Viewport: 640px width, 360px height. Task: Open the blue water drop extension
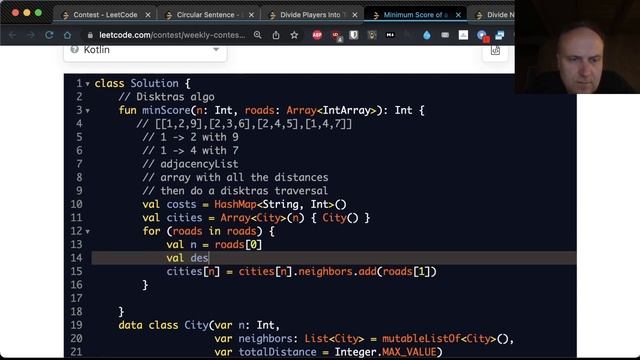427,35
